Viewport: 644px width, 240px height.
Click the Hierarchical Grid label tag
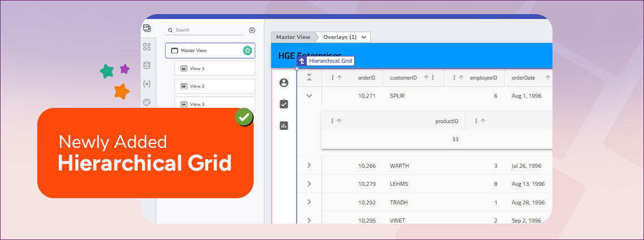[x=330, y=61]
